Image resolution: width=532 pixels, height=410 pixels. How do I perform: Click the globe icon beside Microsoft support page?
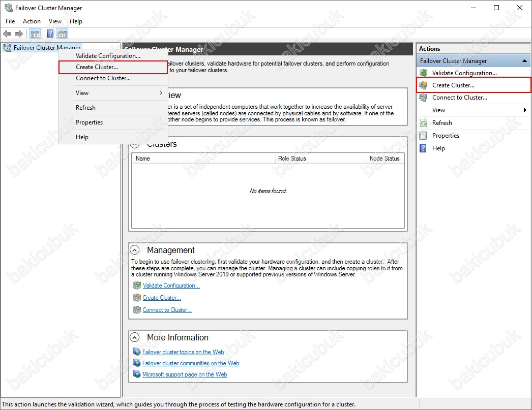[x=137, y=374]
